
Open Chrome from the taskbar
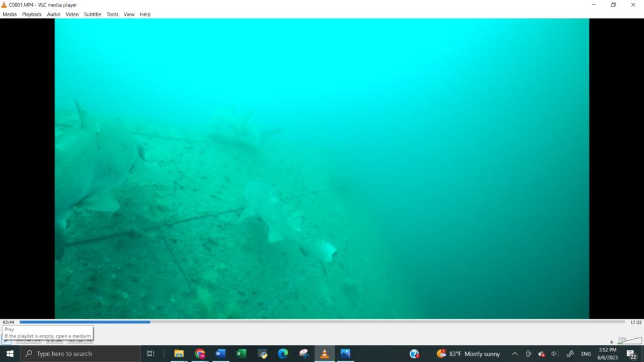pyautogui.click(x=200, y=354)
